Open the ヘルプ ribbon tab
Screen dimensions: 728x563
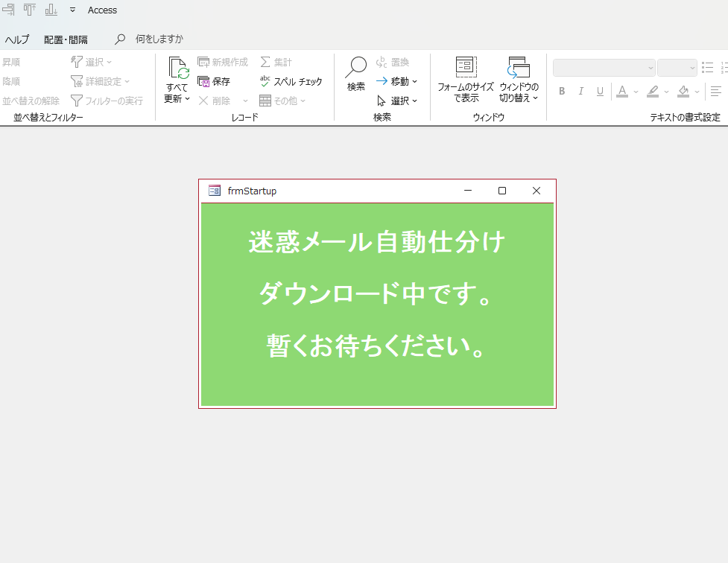[x=17, y=39]
